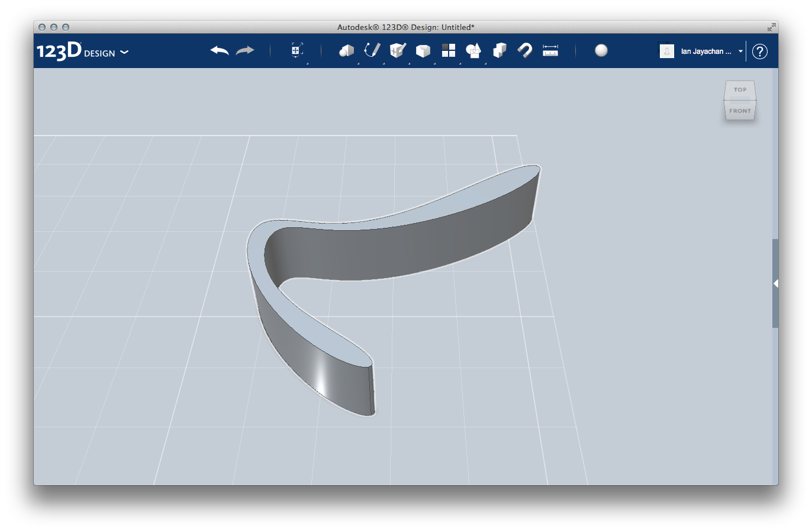Screen dimensions: 812x532
Task: Select the Measure ruler tool
Action: (550, 51)
